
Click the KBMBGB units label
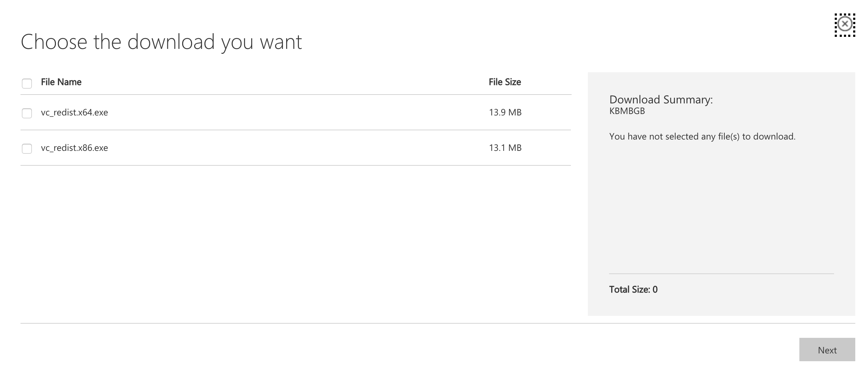pos(627,111)
